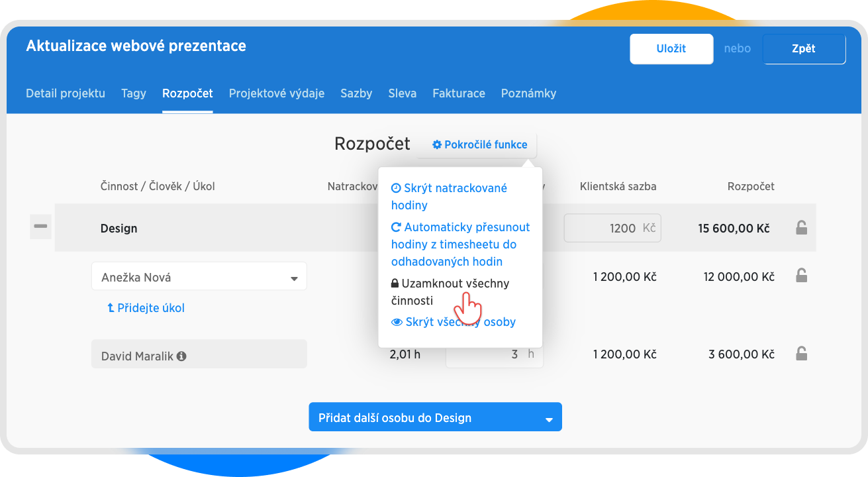This screenshot has height=477, width=868.
Task: Switch to the Detail projektu tab
Action: pos(66,93)
